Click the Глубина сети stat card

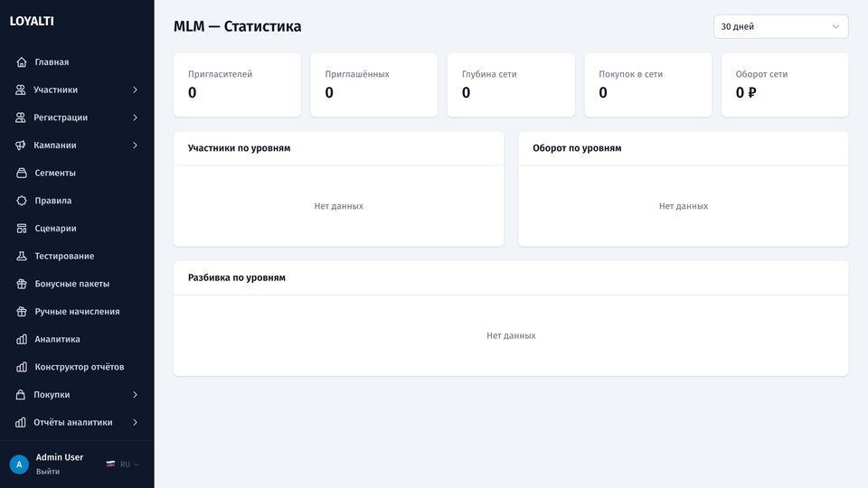pyautogui.click(x=511, y=85)
